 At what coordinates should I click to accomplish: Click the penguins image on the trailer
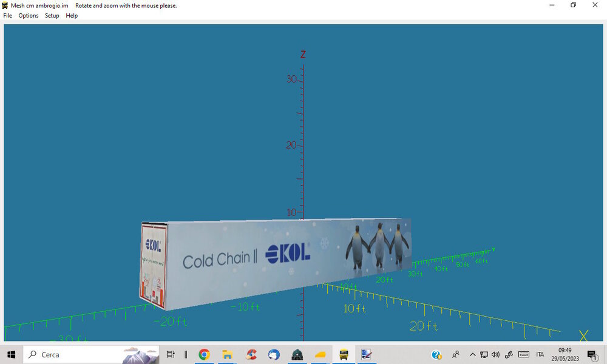click(x=377, y=245)
